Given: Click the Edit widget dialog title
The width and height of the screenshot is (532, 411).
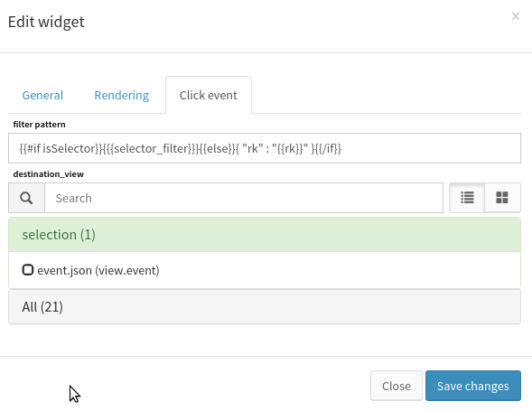Looking at the screenshot, I should point(46,22).
